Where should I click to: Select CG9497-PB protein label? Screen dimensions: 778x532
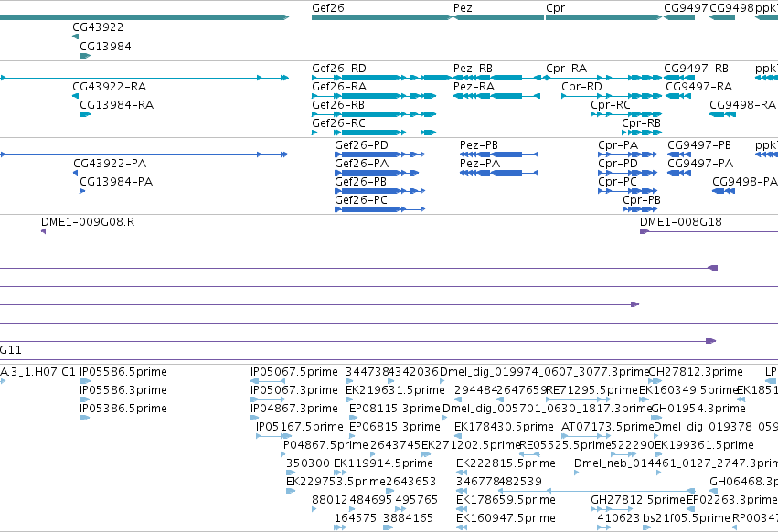(x=699, y=145)
